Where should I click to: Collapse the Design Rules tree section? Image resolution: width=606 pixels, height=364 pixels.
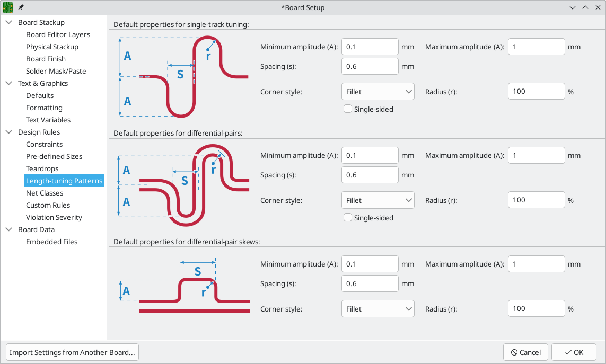(8, 132)
